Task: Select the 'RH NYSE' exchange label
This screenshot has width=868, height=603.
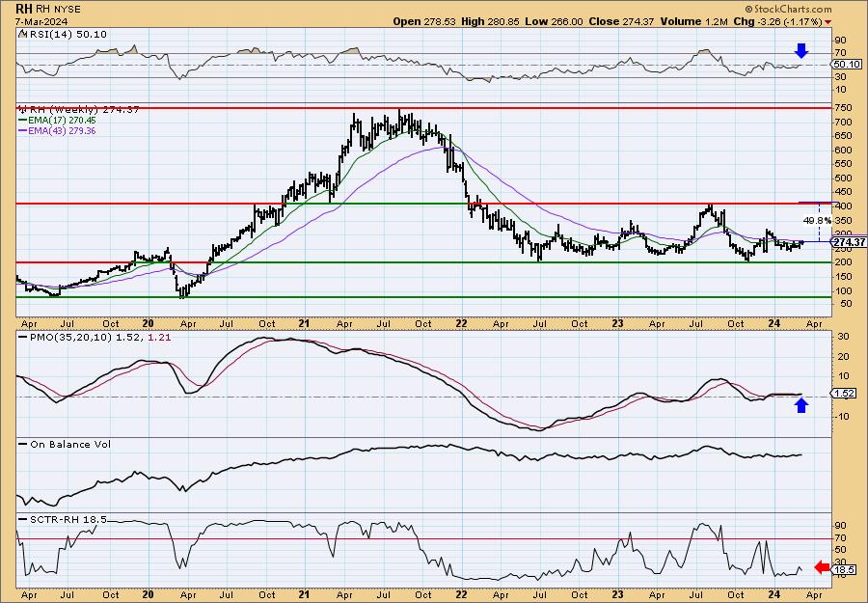Action: [58, 10]
